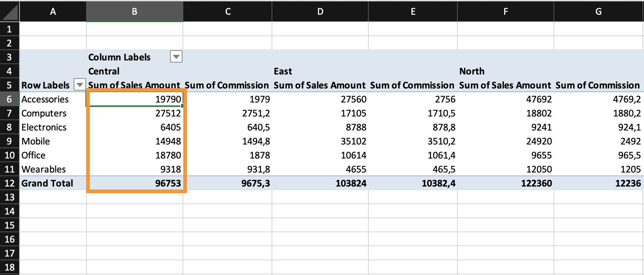Click the Wearables row label
The height and width of the screenshot is (275, 644).
[43, 169]
